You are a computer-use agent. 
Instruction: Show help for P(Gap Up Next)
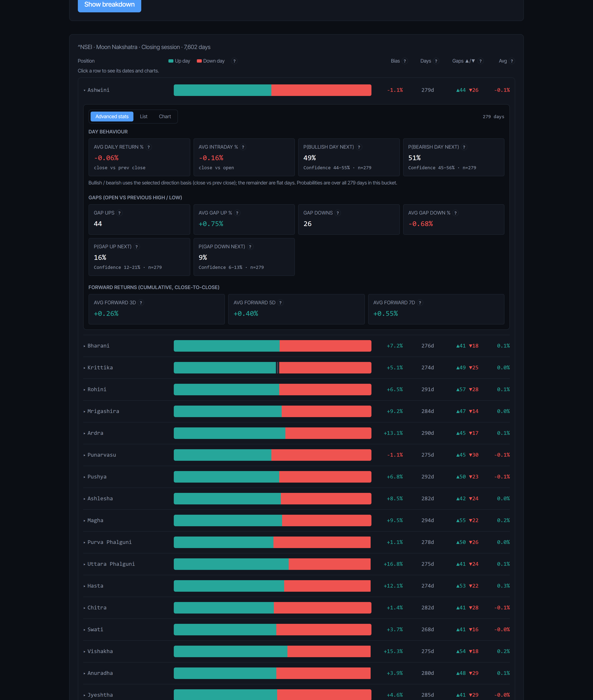pyautogui.click(x=137, y=247)
